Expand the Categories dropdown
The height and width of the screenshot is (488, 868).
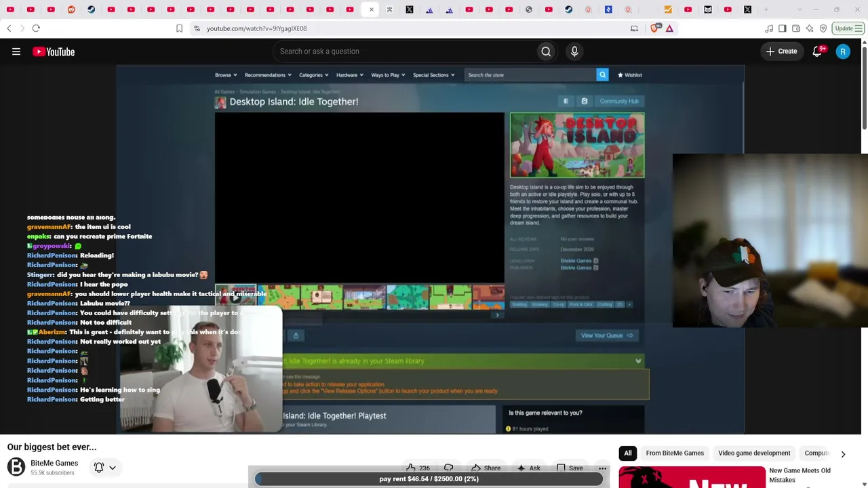point(314,75)
